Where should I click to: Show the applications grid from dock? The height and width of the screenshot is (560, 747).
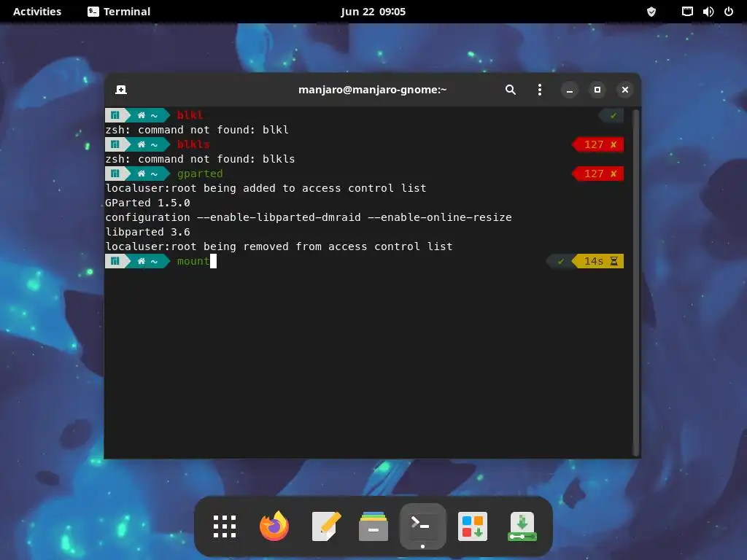click(x=225, y=526)
